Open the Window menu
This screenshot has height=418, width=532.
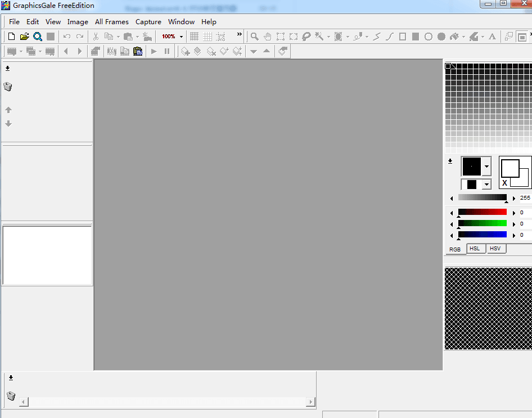pyautogui.click(x=181, y=22)
